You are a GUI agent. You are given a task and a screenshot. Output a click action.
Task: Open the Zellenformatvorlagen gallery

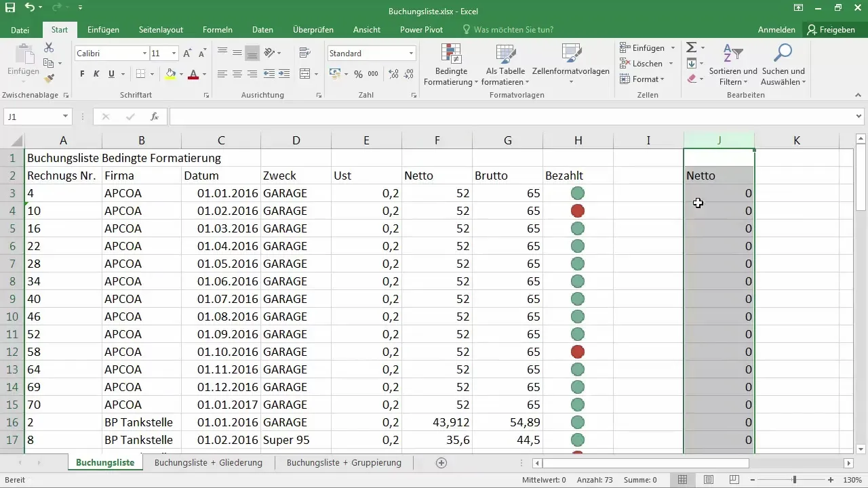tap(571, 65)
